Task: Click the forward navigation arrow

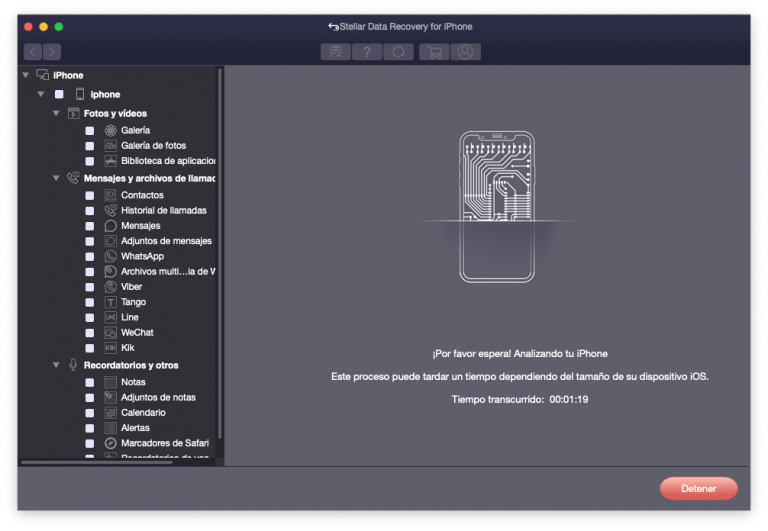Action: pyautogui.click(x=52, y=51)
